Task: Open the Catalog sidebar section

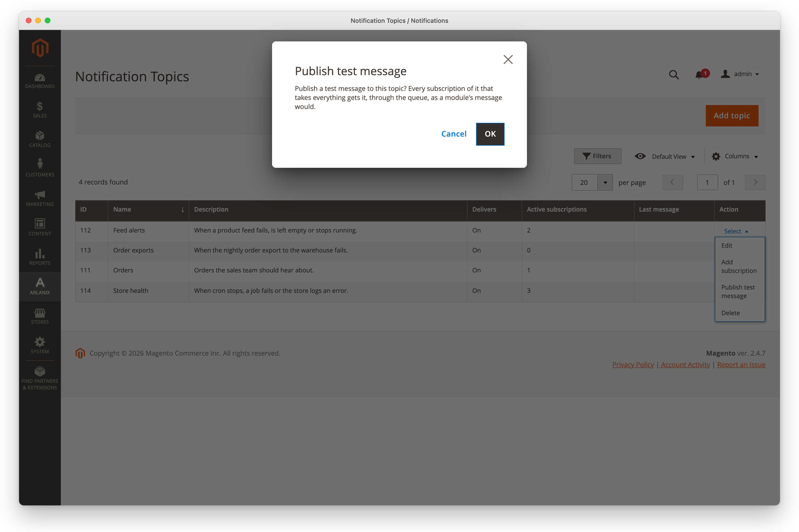Action: point(40,139)
